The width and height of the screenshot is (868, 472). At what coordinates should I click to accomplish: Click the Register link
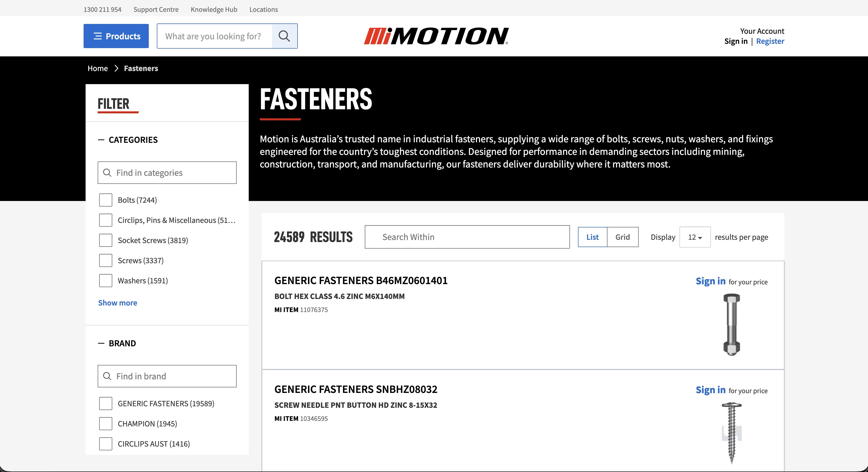click(x=770, y=41)
